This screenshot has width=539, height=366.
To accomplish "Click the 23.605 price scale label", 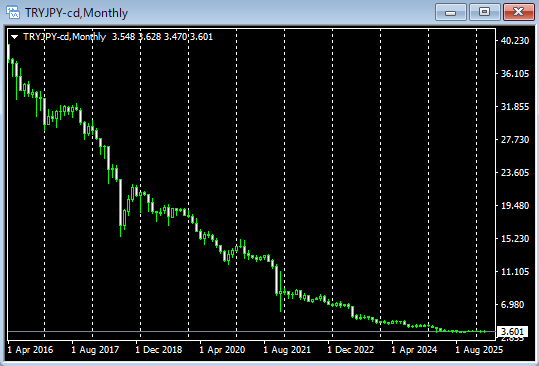I will [x=515, y=173].
